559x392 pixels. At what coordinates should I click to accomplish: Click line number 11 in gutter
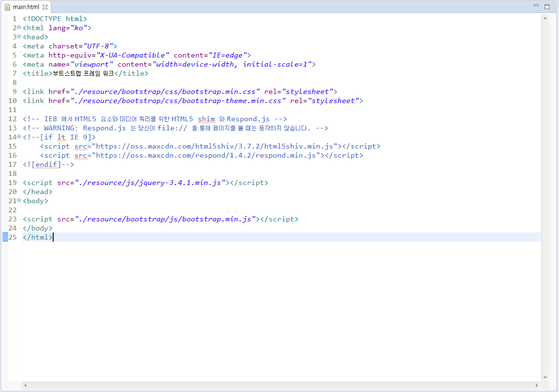(12, 110)
